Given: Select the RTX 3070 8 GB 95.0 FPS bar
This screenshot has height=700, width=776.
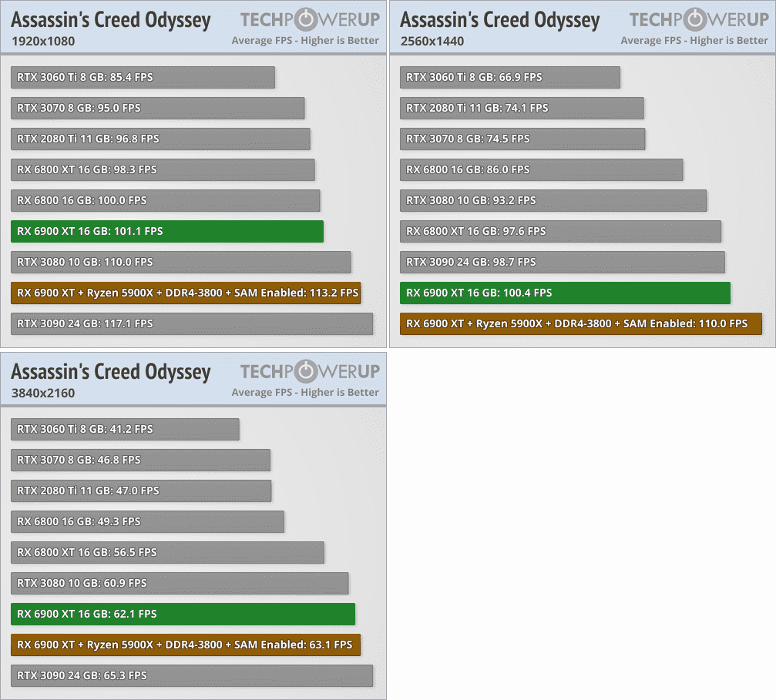Looking at the screenshot, I should click(157, 108).
